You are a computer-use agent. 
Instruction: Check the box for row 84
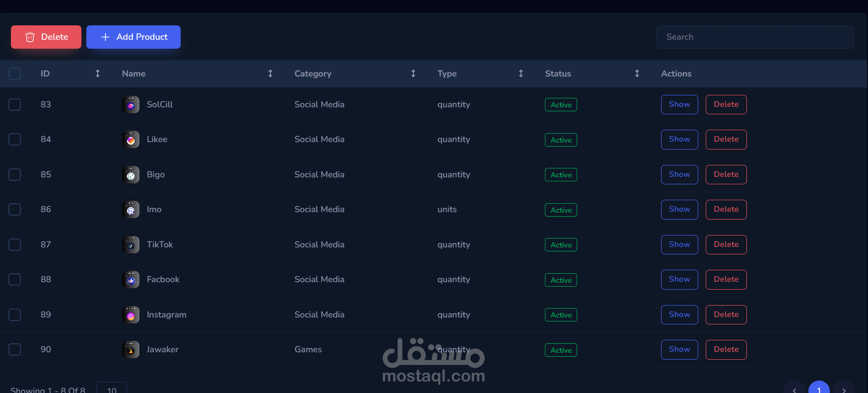click(15, 140)
